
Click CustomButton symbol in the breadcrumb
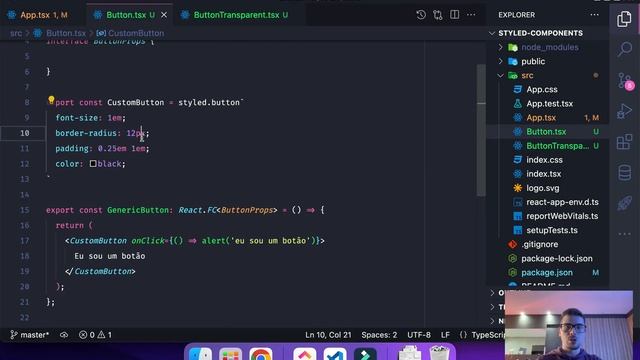[x=136, y=33]
